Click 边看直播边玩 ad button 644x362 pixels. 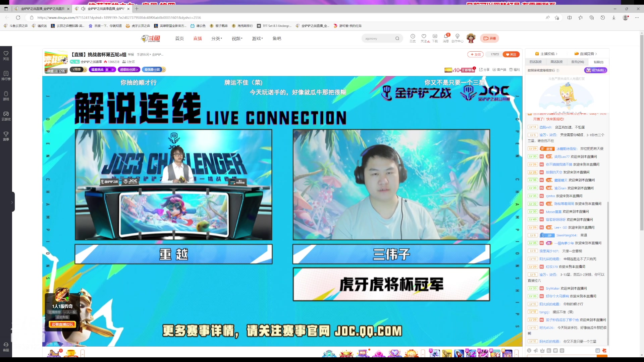[63, 324]
